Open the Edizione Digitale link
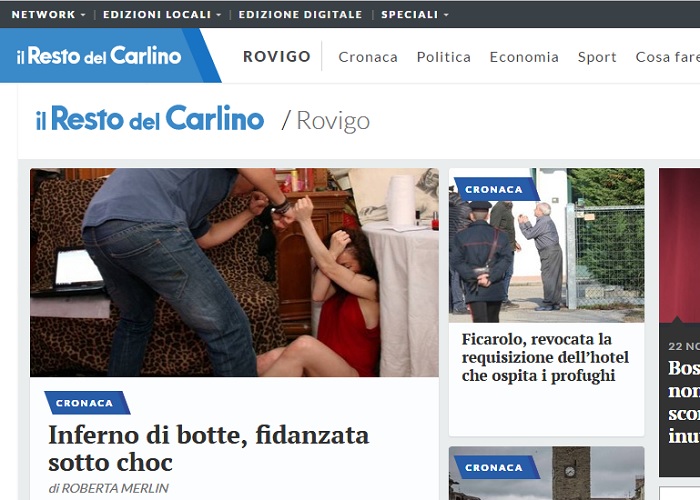Screen dimensions: 700x500 [300, 15]
